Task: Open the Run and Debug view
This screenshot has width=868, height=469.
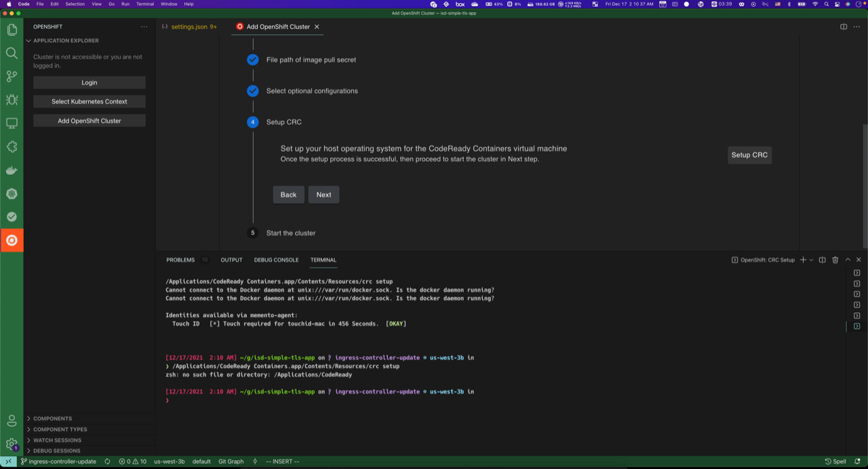Action: tap(12, 100)
